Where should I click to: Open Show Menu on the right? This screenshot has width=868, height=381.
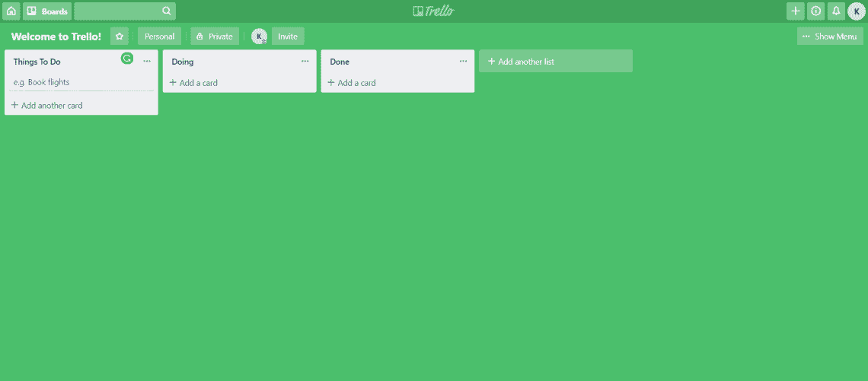click(830, 37)
